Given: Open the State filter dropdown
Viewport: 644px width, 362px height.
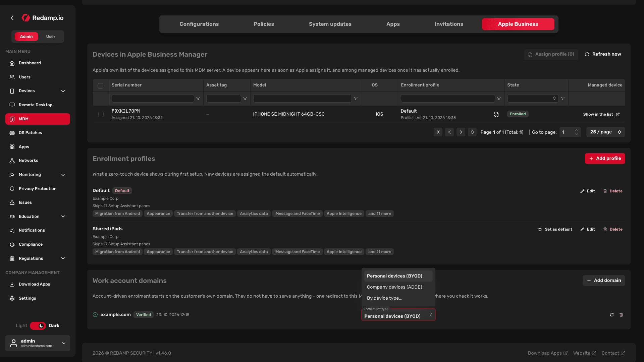Looking at the screenshot, I should click(533, 99).
